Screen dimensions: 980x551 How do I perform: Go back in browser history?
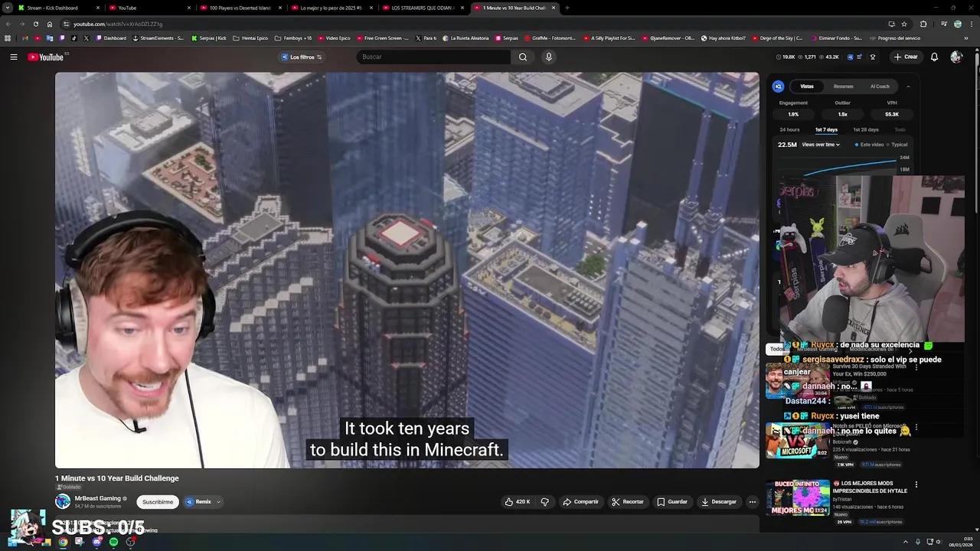point(8,24)
